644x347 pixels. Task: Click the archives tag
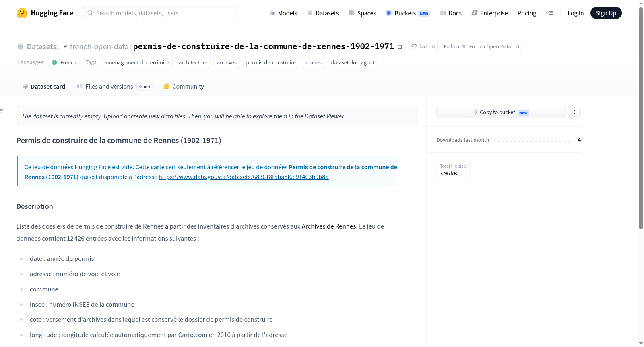[227, 62]
